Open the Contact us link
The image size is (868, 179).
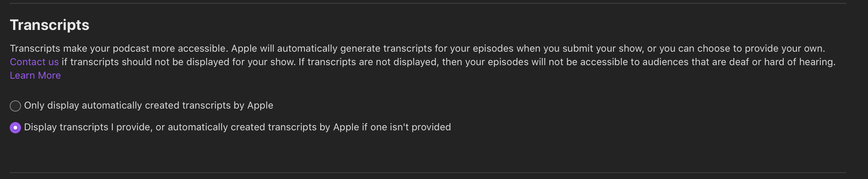[x=34, y=62]
